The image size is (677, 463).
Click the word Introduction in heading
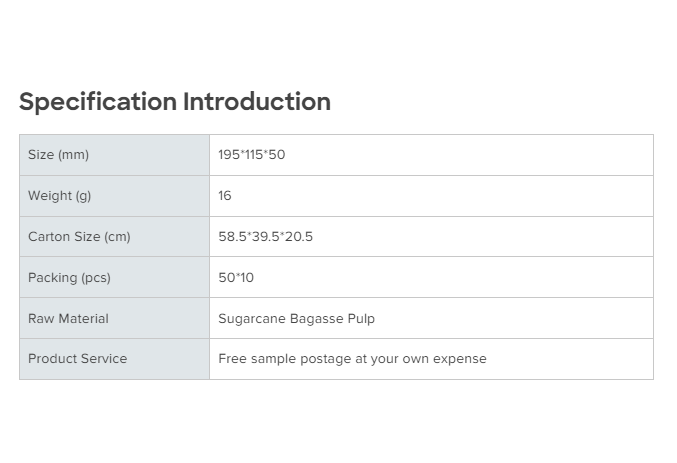[257, 102]
